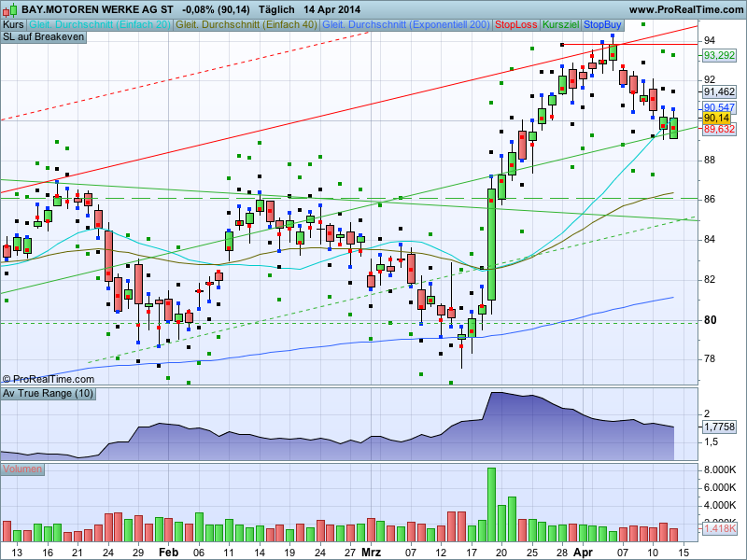
Task: Click the 86 price axis label
Action: pyautogui.click(x=710, y=199)
